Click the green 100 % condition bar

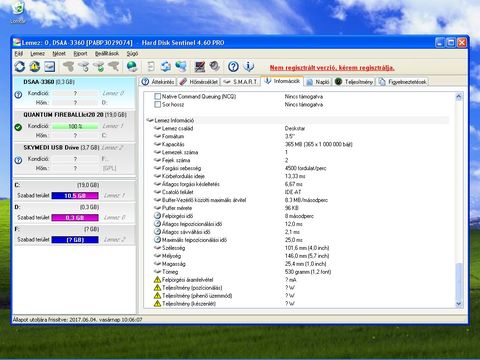75,126
